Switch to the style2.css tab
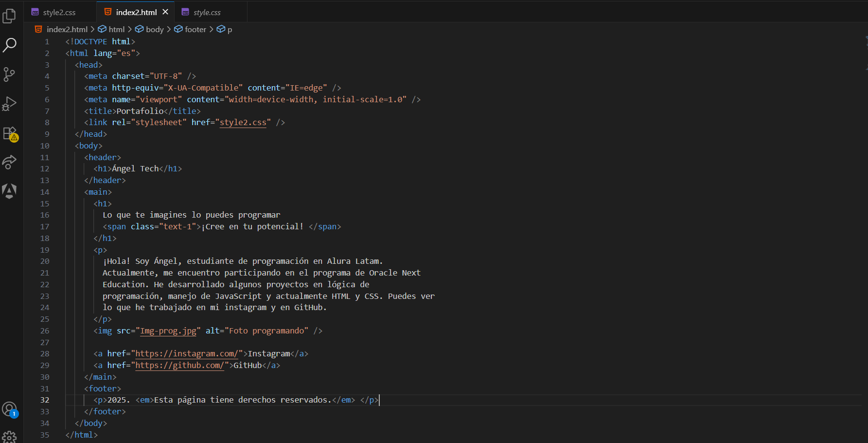Viewport: 868px width, 443px height. (x=60, y=12)
